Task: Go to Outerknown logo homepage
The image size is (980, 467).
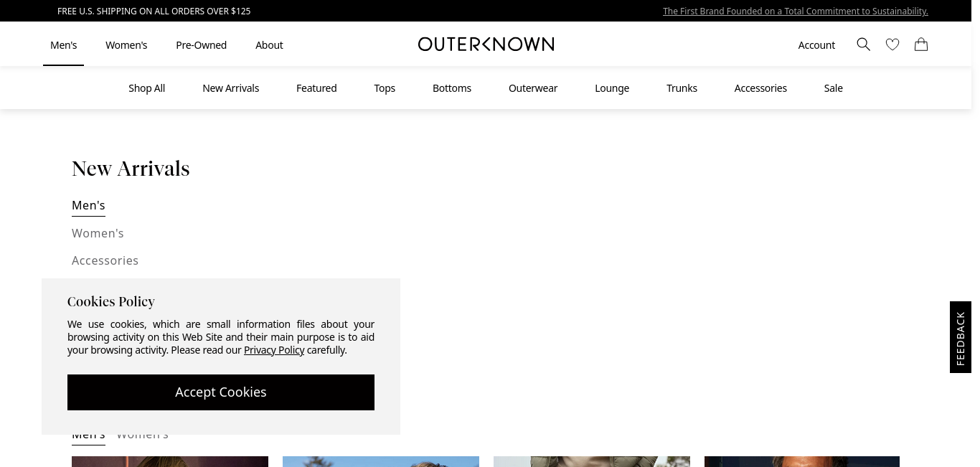Action: 486,44
